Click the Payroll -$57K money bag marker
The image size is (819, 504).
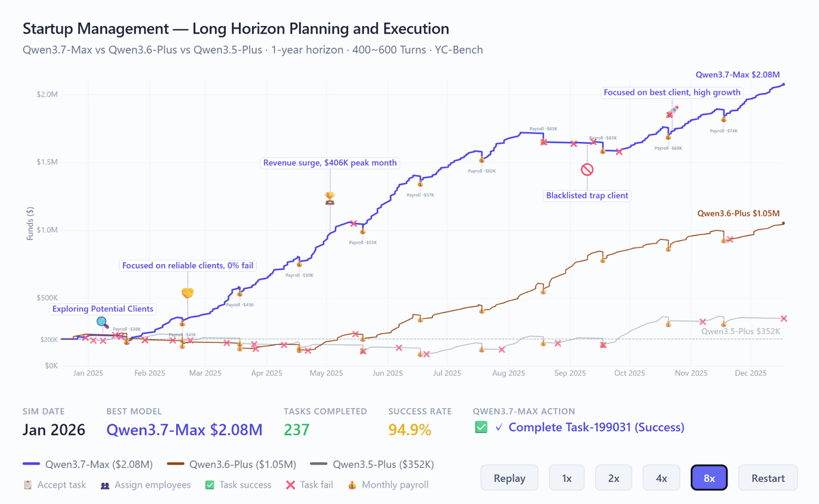click(x=420, y=183)
